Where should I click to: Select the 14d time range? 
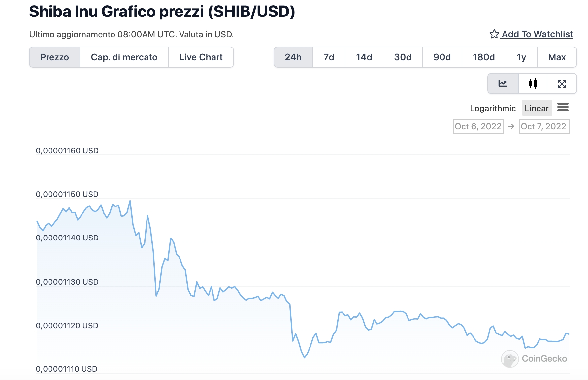click(364, 57)
